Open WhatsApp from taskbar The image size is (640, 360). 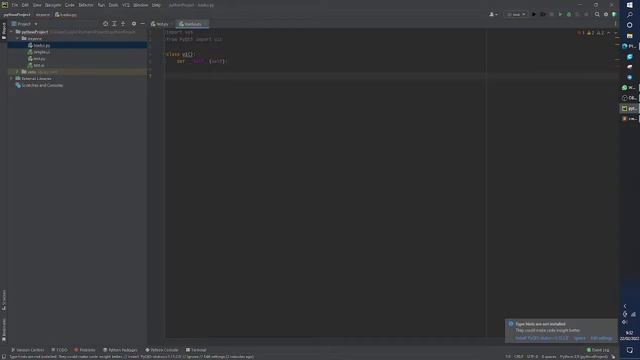coord(629,88)
